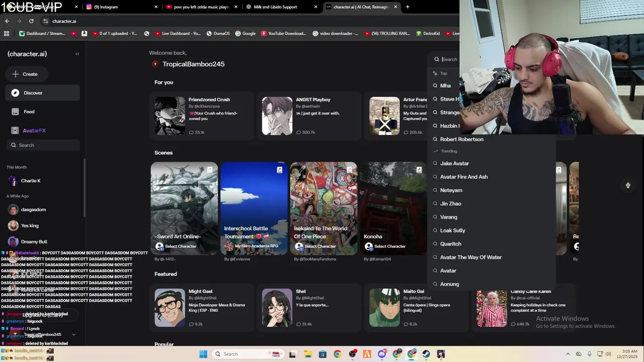Select the Mha search suggestion
This screenshot has height=362, width=644.
click(x=445, y=85)
